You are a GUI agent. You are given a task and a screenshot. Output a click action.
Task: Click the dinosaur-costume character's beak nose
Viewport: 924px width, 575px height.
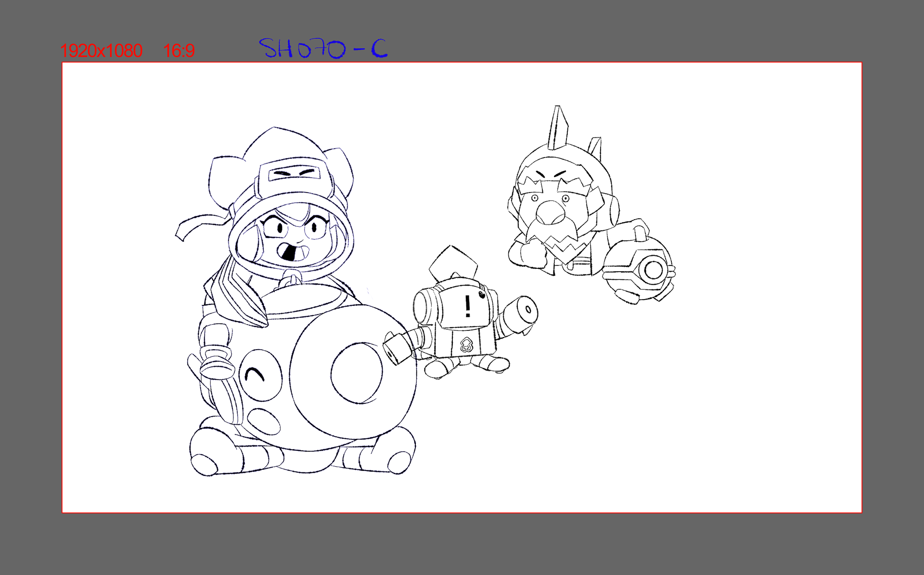551,212
